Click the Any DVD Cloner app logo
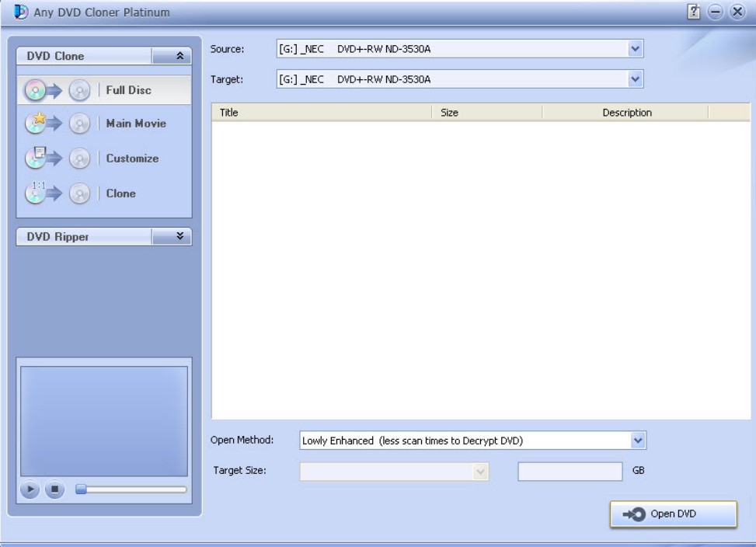The image size is (756, 547). pyautogui.click(x=21, y=12)
